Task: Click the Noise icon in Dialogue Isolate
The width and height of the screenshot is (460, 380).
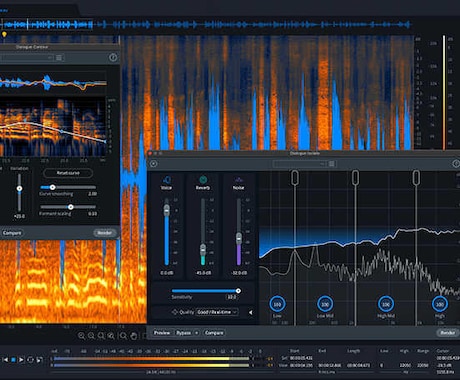Action: [238, 180]
